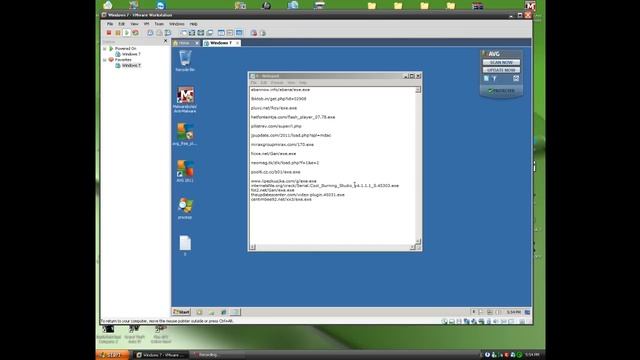The image size is (640, 360).
Task: Select Windows 7 under Powered On
Action: coord(131,54)
